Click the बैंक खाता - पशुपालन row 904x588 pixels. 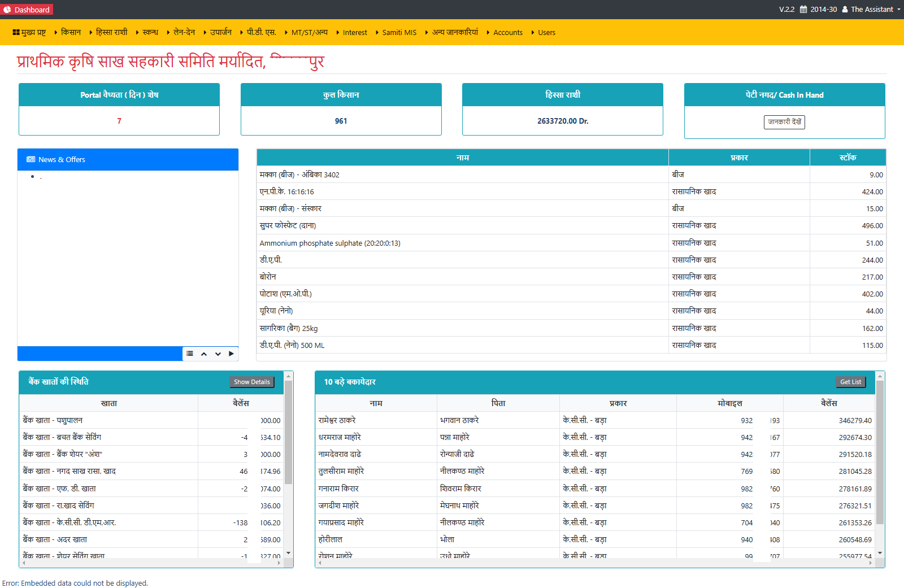coord(151,420)
